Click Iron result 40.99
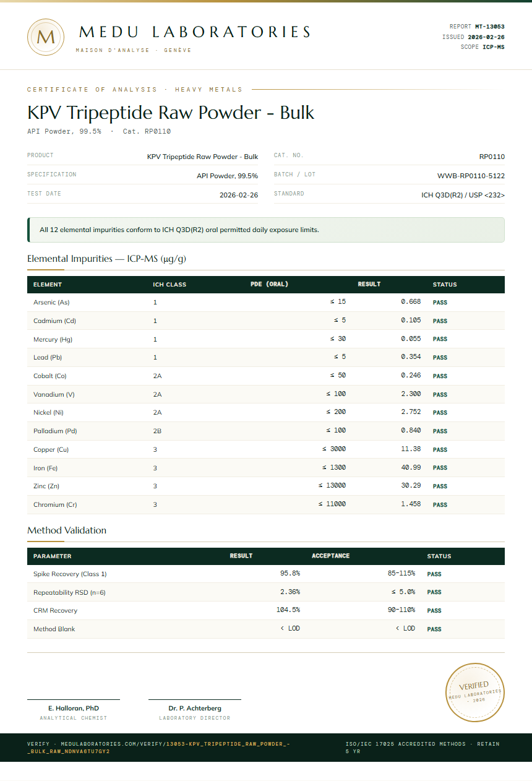The image size is (532, 781). point(411,467)
